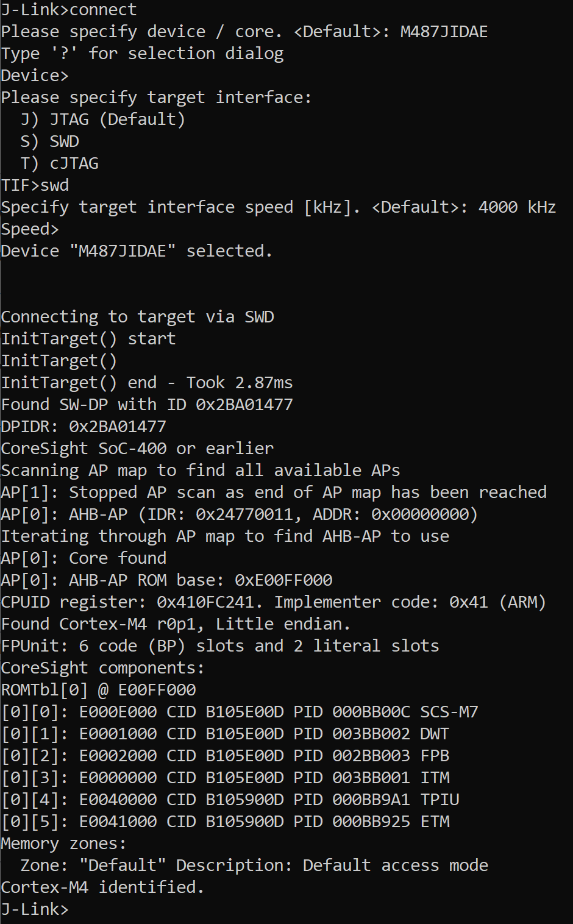The image size is (573, 924).
Task: Click the 'T) cJTAG' interface option
Action: tap(60, 163)
